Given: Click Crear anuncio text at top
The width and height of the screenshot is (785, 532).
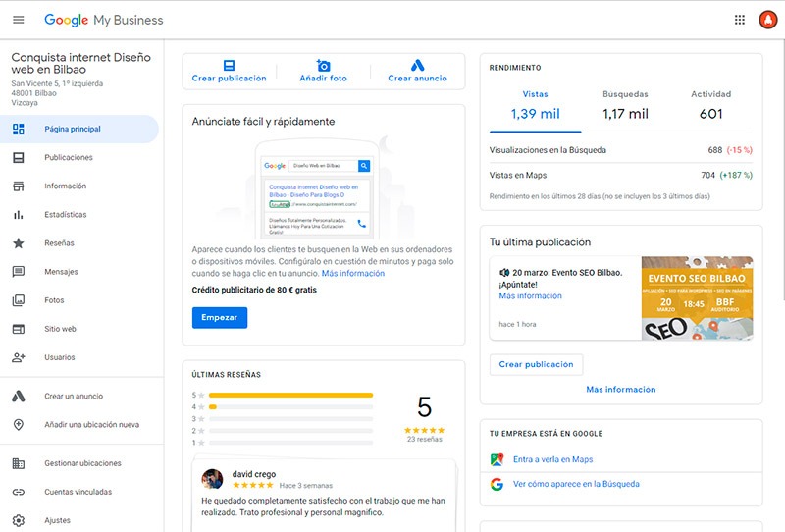Looking at the screenshot, I should (418, 79).
